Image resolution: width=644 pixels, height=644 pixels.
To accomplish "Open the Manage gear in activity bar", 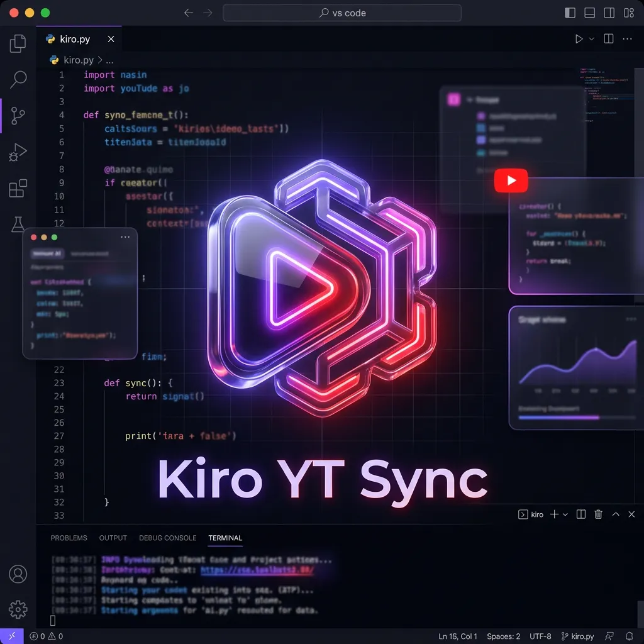I will [x=18, y=609].
